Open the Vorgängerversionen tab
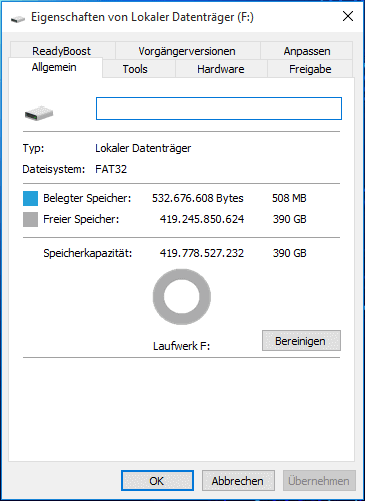 [x=188, y=51]
